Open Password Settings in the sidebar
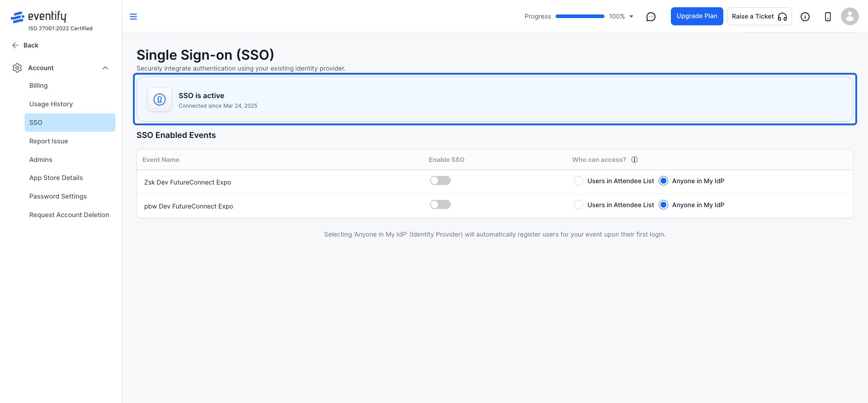 (70, 196)
